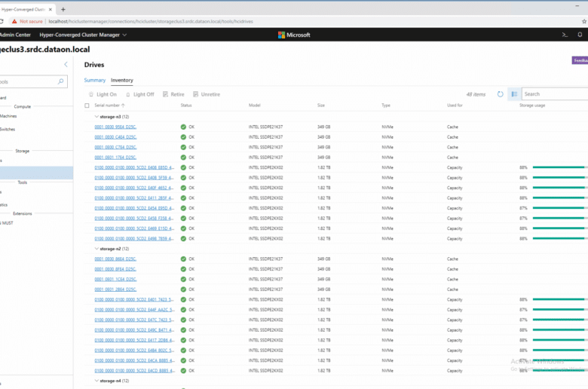Click the OK status icon for 0001 0E00 86E4 D25C
This screenshot has width=588, height=389.
tap(183, 259)
